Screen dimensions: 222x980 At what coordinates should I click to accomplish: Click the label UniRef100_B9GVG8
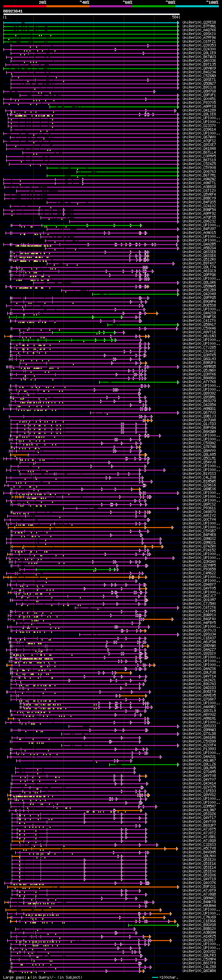click(x=199, y=925)
